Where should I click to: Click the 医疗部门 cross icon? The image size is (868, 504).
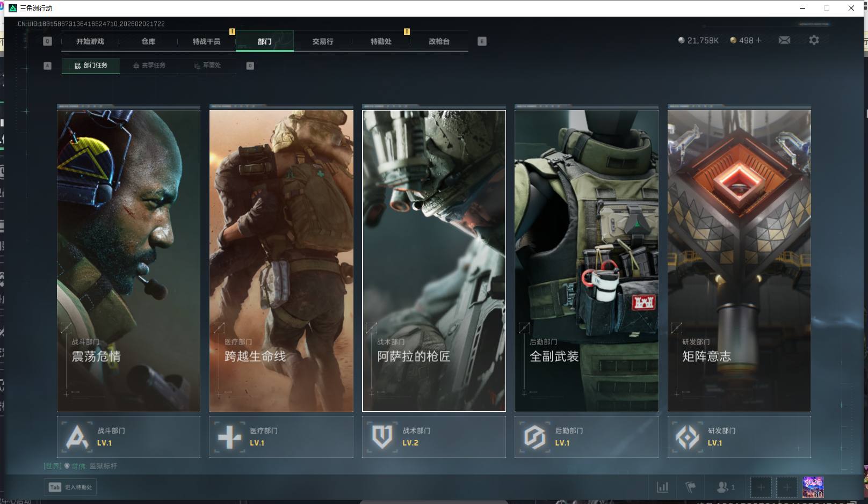pos(229,437)
